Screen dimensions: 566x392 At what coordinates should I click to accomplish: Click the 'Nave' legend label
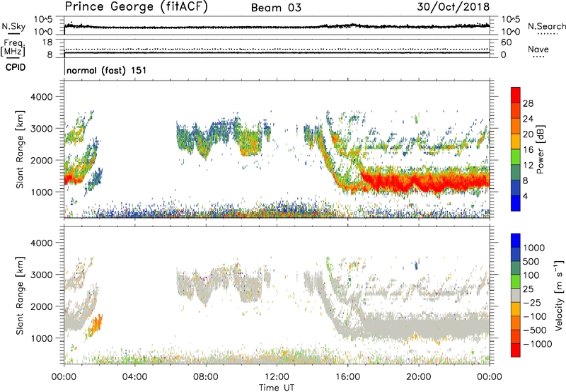pyautogui.click(x=538, y=49)
